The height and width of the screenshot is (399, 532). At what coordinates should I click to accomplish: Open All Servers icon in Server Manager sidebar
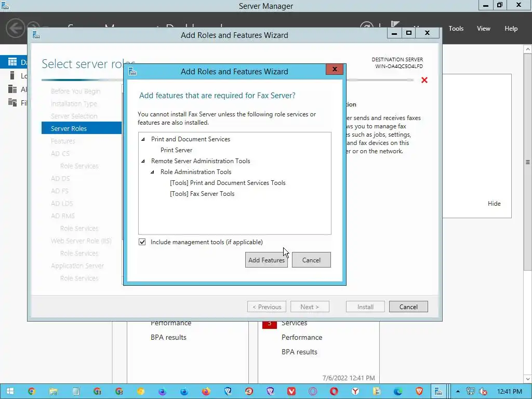pos(12,89)
